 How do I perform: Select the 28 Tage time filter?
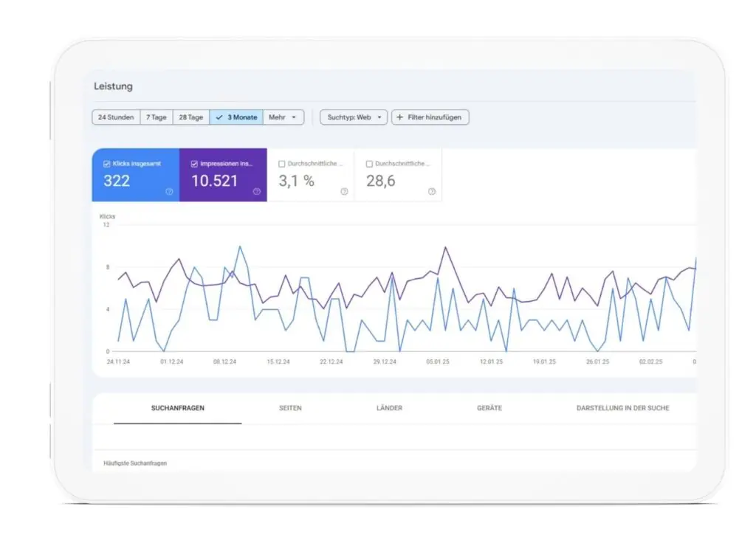[x=190, y=117]
